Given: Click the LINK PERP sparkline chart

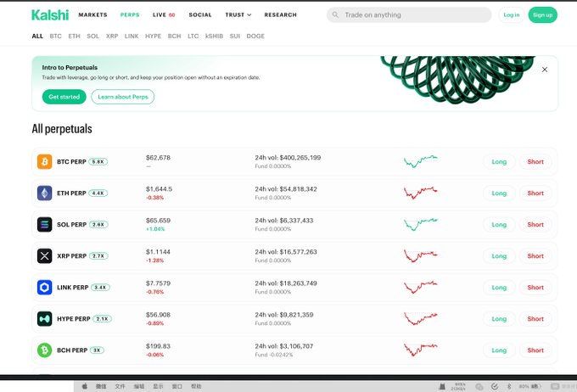Looking at the screenshot, I should coord(421,287).
